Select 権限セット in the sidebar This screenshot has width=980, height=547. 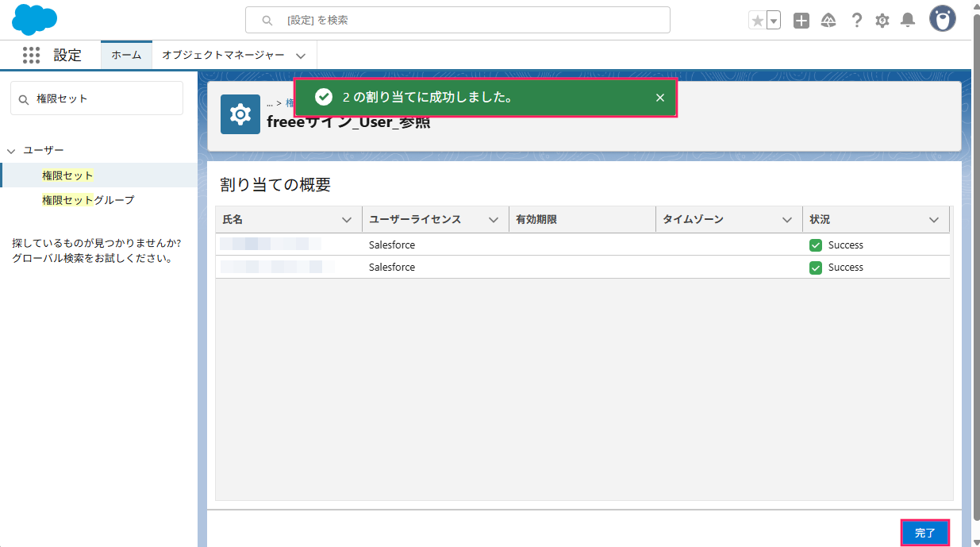[67, 175]
